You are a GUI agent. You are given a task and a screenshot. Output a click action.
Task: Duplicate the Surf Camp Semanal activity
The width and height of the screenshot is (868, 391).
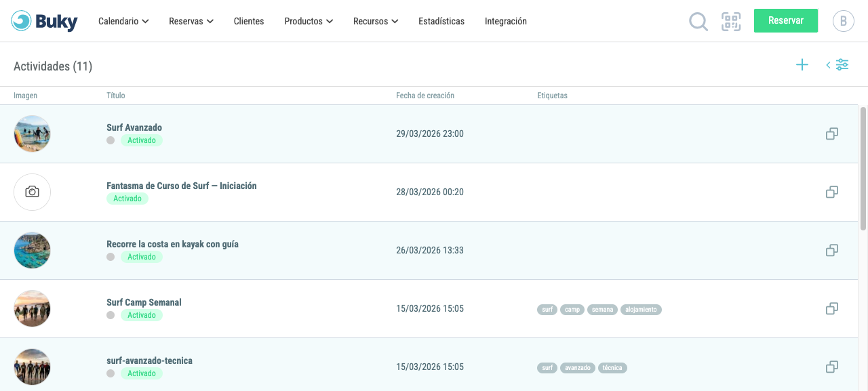832,309
